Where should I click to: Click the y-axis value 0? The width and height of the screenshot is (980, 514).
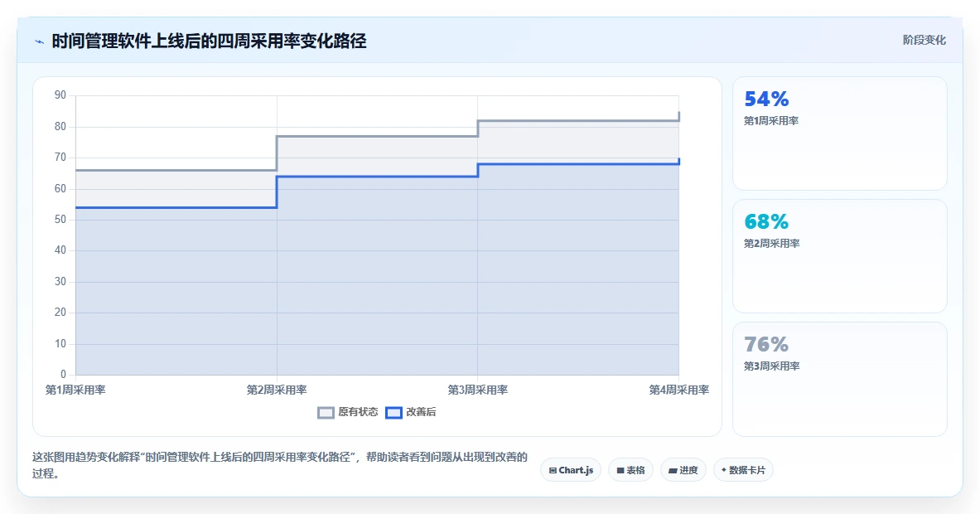(63, 375)
